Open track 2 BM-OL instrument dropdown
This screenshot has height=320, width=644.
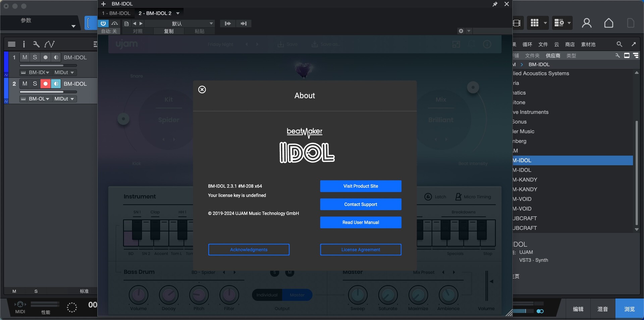(x=39, y=99)
